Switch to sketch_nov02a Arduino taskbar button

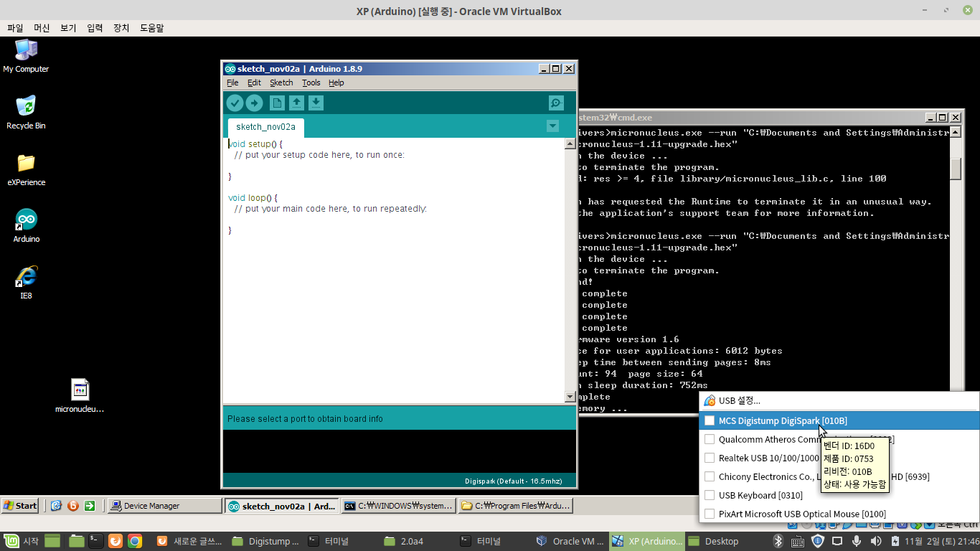282,506
